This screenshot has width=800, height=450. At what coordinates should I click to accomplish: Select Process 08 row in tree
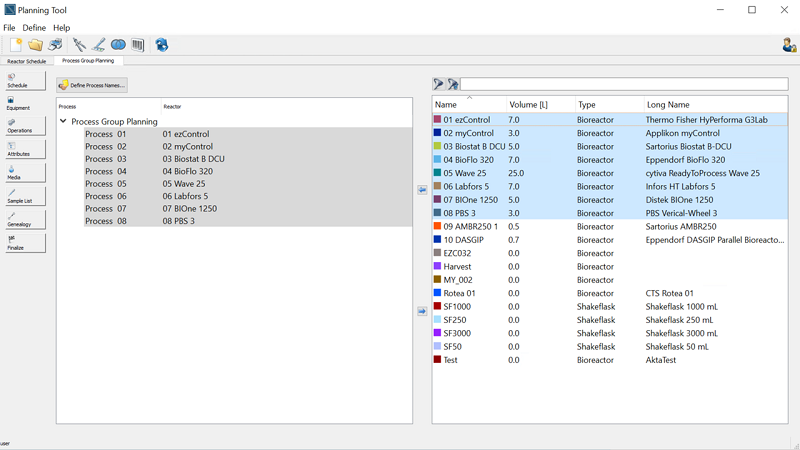248,221
